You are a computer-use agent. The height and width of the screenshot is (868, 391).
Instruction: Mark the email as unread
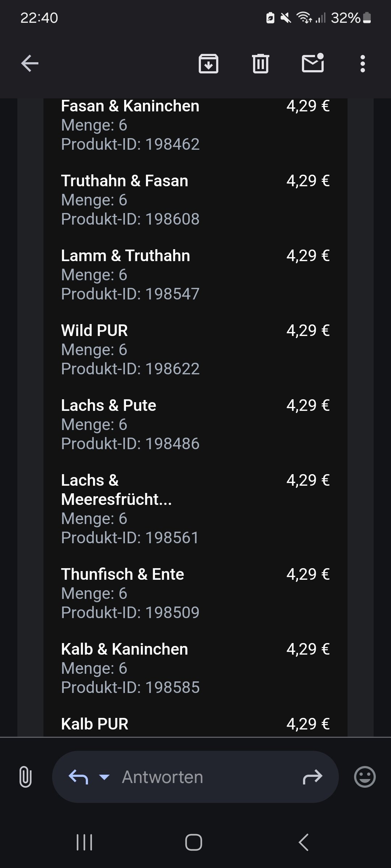313,63
